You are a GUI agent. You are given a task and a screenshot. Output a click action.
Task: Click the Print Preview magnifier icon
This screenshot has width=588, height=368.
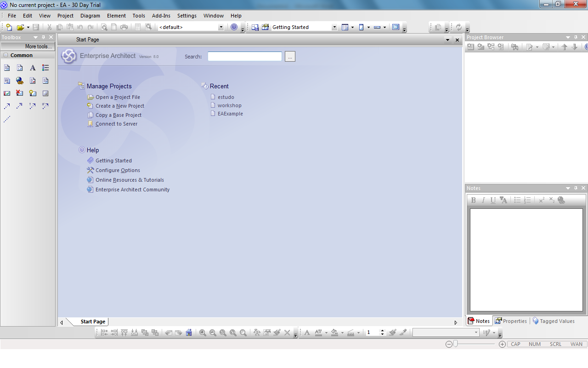point(104,27)
